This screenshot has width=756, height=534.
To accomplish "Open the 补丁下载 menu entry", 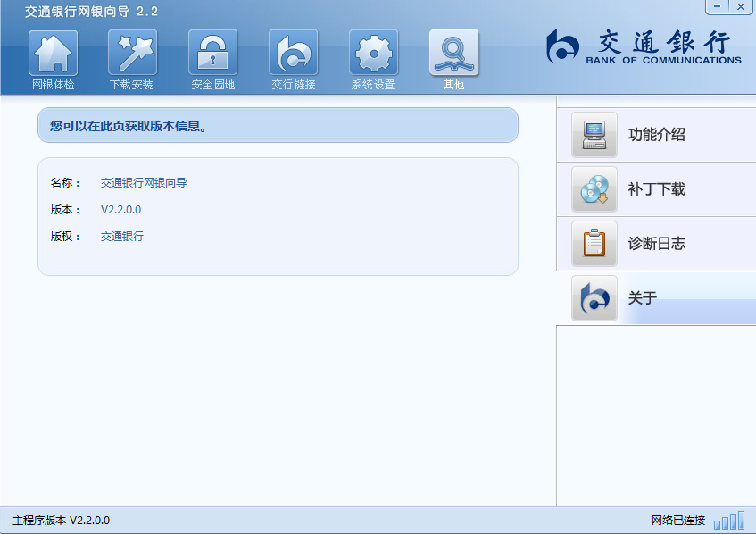I will 656,189.
